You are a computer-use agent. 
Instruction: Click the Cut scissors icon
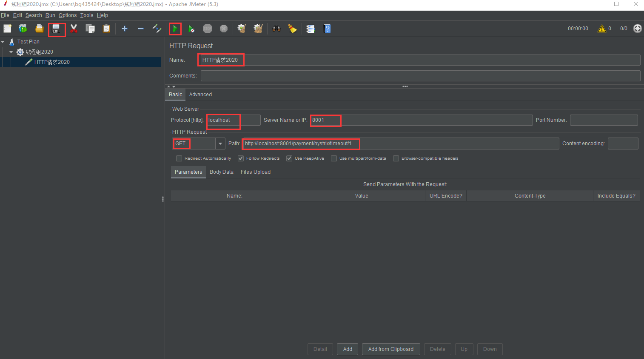tap(74, 29)
